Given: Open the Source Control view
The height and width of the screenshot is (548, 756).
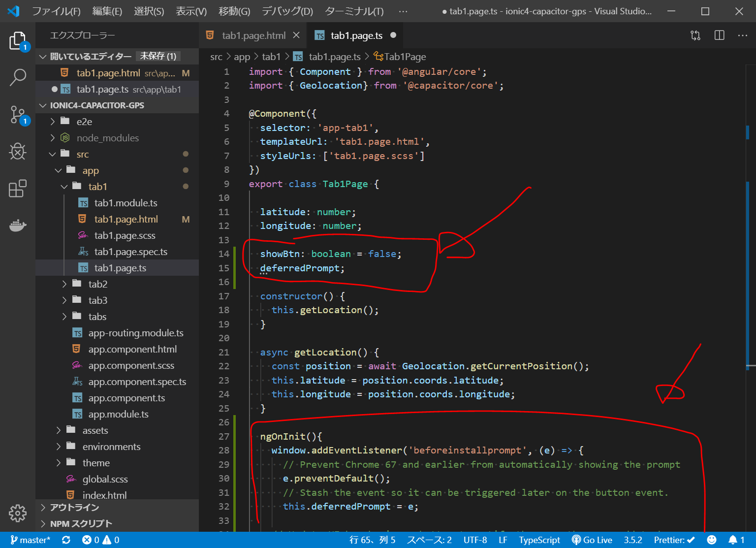Looking at the screenshot, I should point(18,115).
